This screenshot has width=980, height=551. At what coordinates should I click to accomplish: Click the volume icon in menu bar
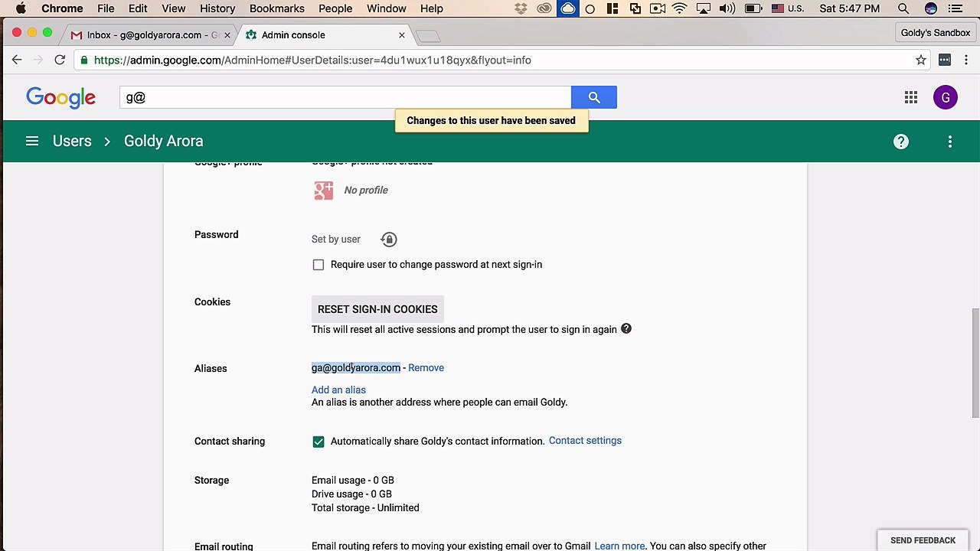727,8
